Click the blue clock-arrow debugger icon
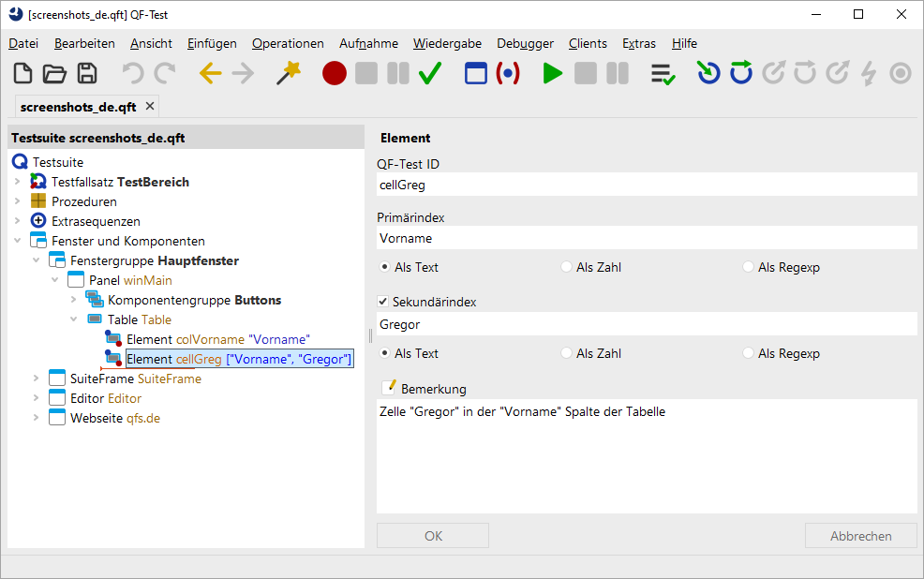This screenshot has height=579, width=924. 708,72
